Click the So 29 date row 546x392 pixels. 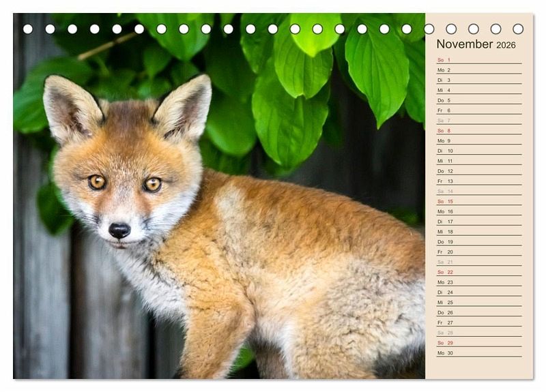point(478,343)
